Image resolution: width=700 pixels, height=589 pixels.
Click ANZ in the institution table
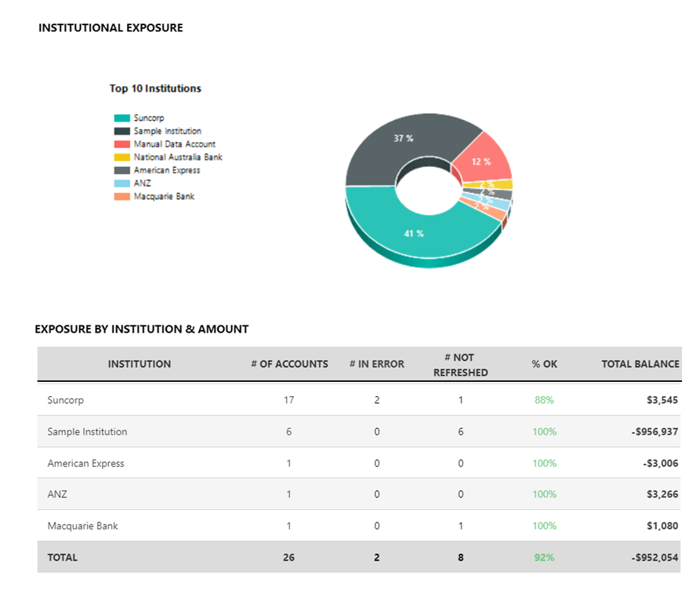click(57, 494)
